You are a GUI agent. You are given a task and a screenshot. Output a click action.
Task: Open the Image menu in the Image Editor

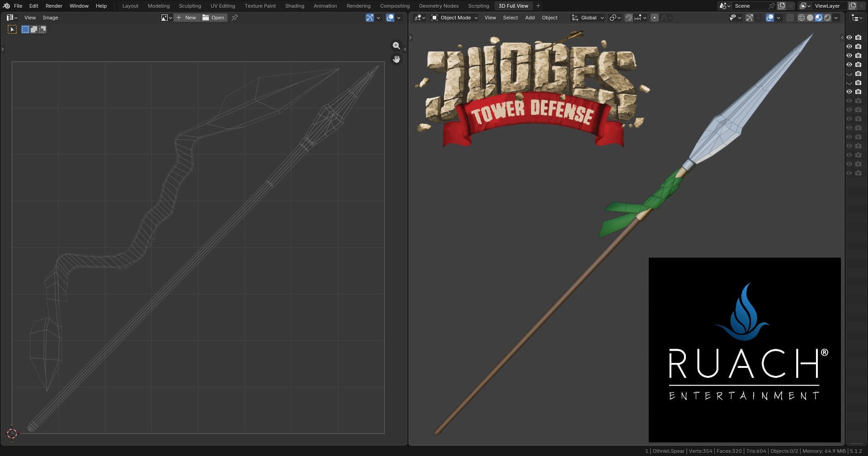tap(50, 18)
